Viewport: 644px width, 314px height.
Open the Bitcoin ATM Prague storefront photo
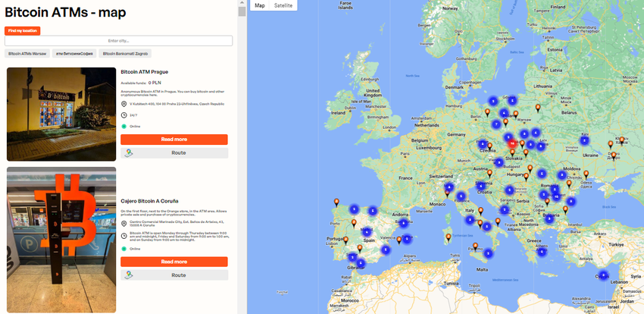(61, 114)
